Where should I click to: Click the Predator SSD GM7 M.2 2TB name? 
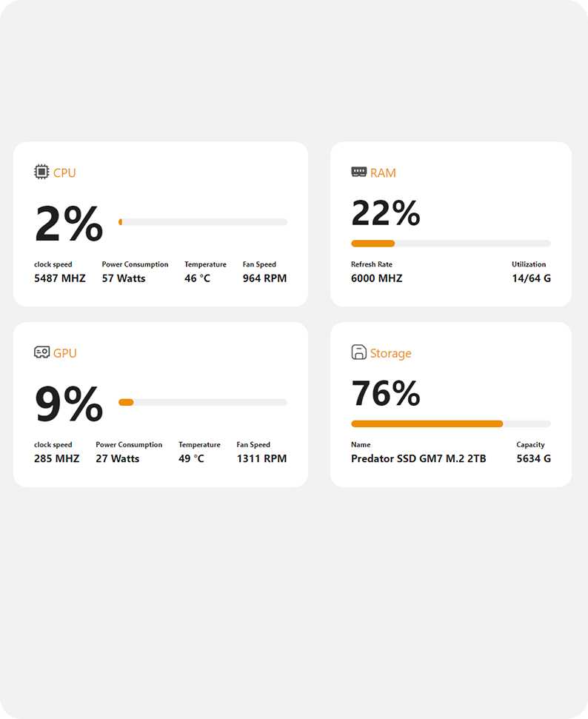(x=418, y=458)
